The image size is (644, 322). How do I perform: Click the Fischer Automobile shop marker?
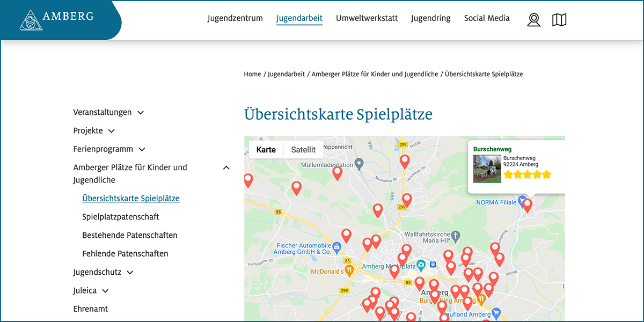coord(336,247)
